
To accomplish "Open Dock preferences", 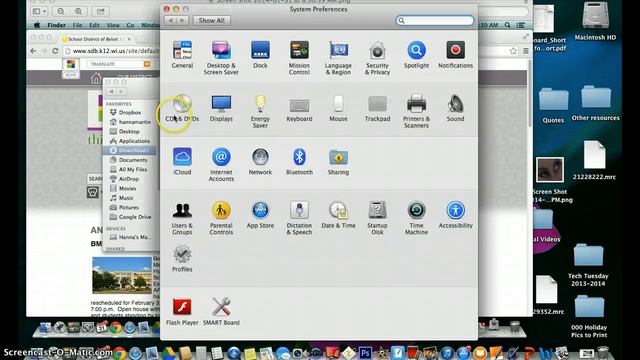I will [x=260, y=54].
